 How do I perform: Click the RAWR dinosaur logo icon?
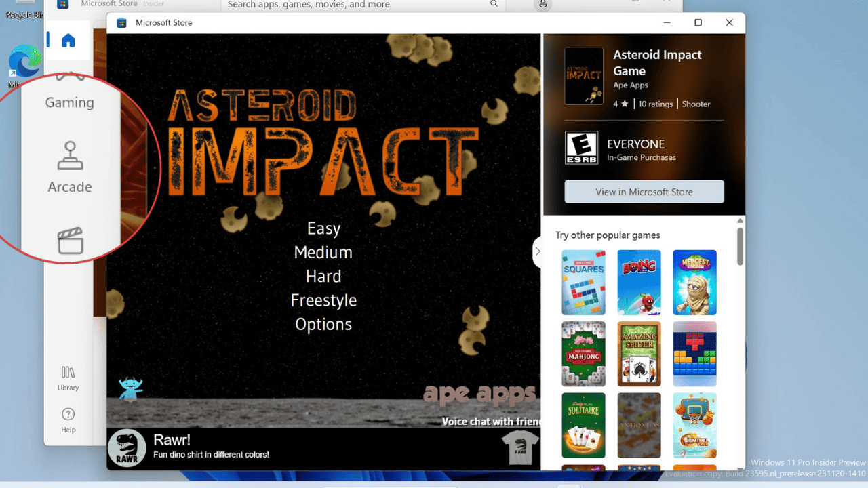[x=127, y=448]
